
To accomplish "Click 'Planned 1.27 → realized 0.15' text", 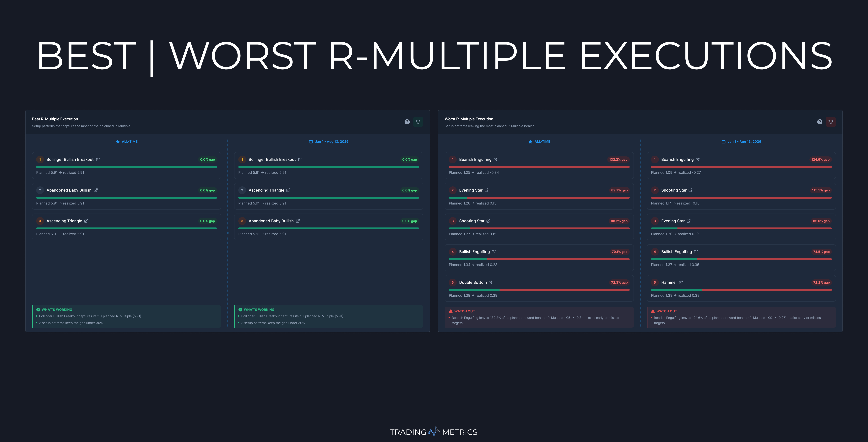I will [472, 234].
